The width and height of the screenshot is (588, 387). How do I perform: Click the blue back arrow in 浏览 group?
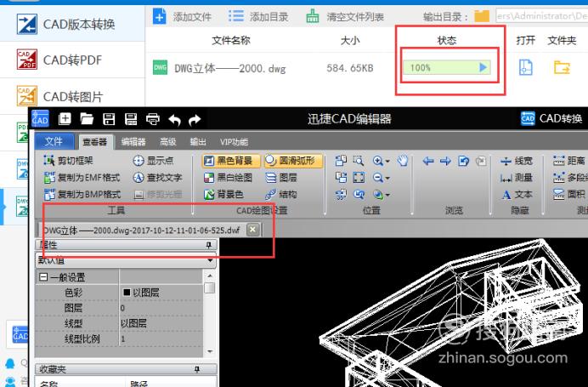click(428, 162)
